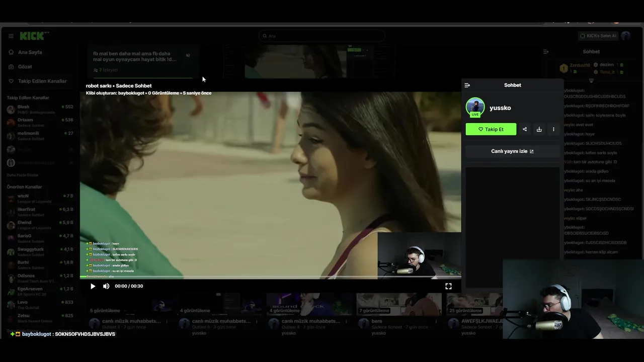Open 25 görüntüleme clip thumbnail
644x362 pixels.
(x=475, y=304)
